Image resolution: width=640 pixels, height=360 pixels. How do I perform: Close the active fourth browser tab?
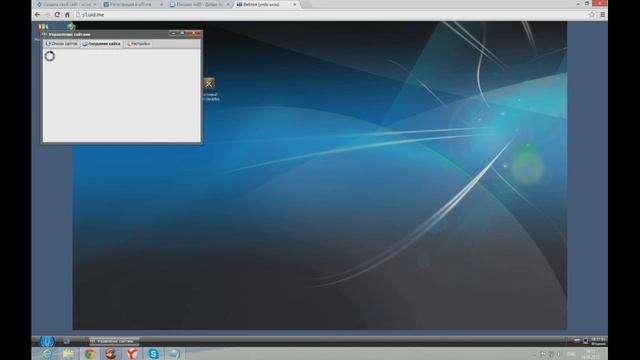295,4
